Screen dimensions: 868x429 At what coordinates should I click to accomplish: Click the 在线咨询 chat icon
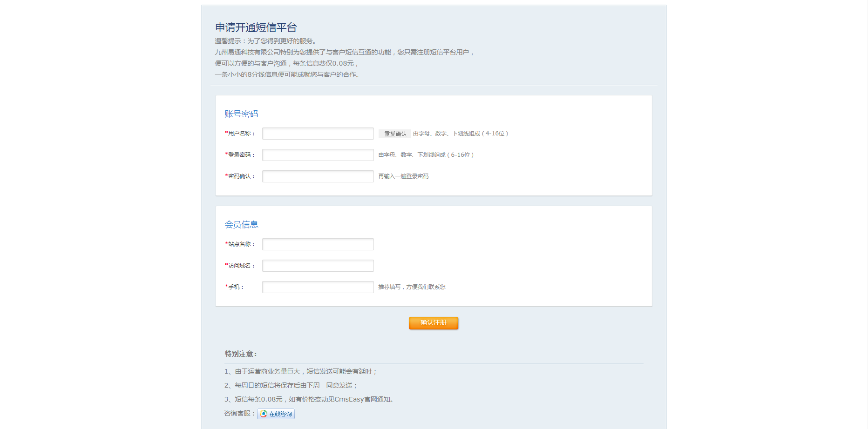click(x=264, y=414)
